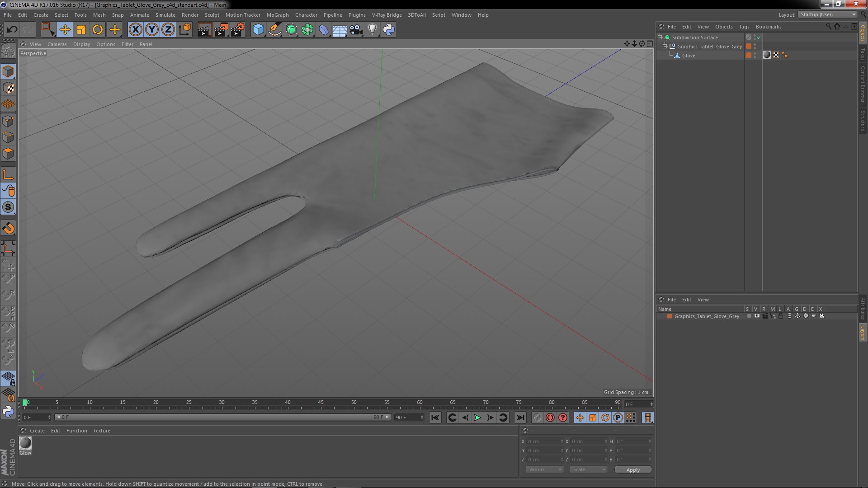Collapse the Subdivision Surface tree item
Screen dimensions: 868x488
[660, 38]
